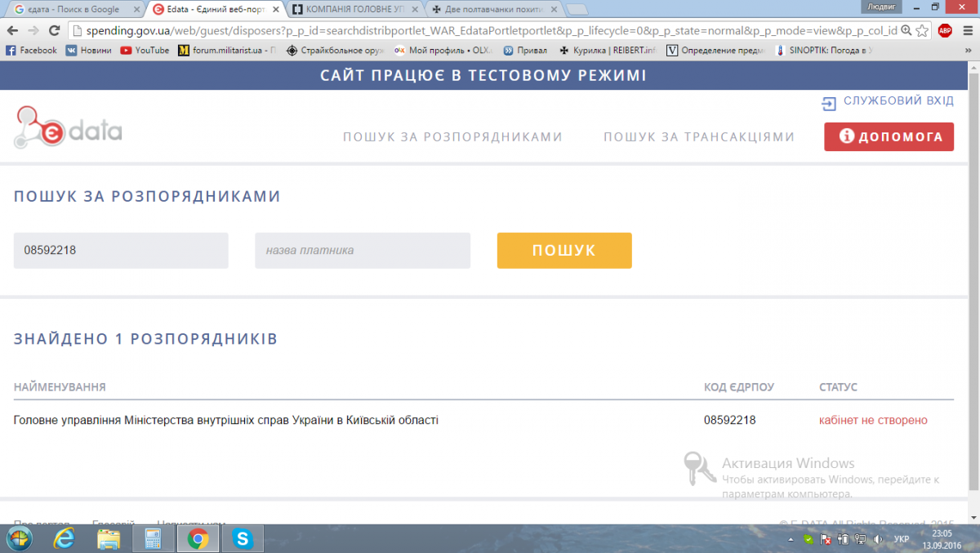Open ПОШУК ЗА ТРАНСАКЦІЯМИ in the site navigation
980x553 pixels.
point(699,137)
